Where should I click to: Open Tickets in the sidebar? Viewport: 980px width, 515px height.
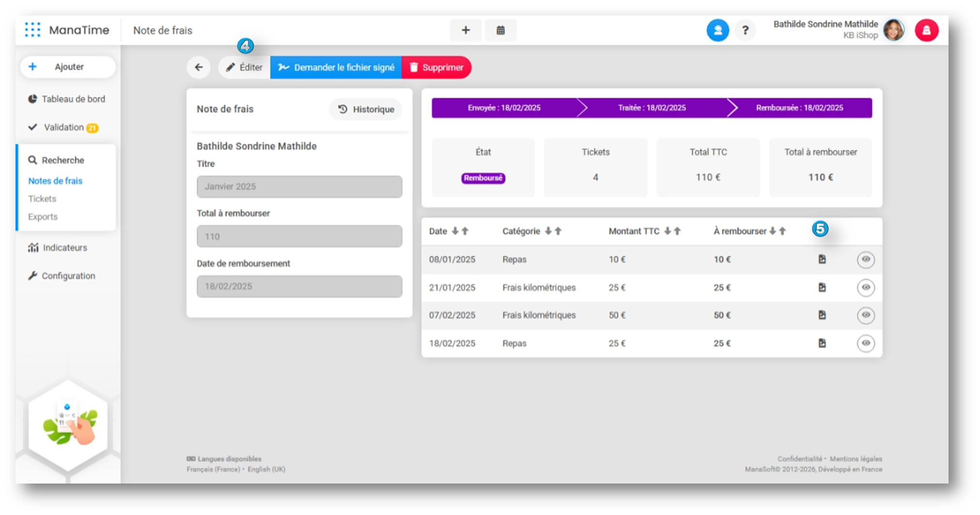[42, 199]
